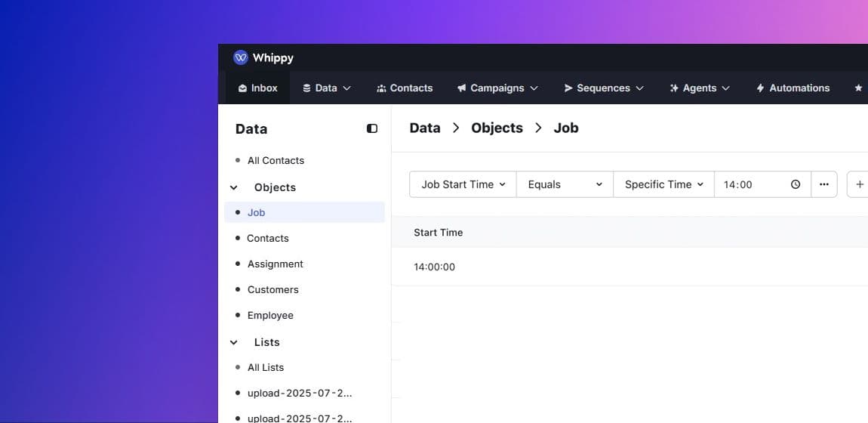Open the Specific Time dropdown

pyautogui.click(x=663, y=184)
